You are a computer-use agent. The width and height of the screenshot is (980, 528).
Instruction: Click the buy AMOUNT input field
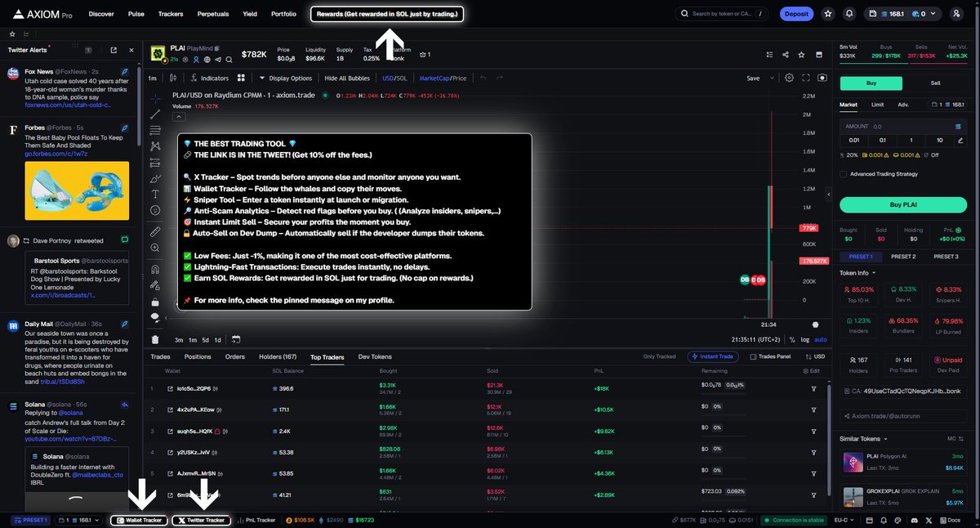(x=902, y=127)
